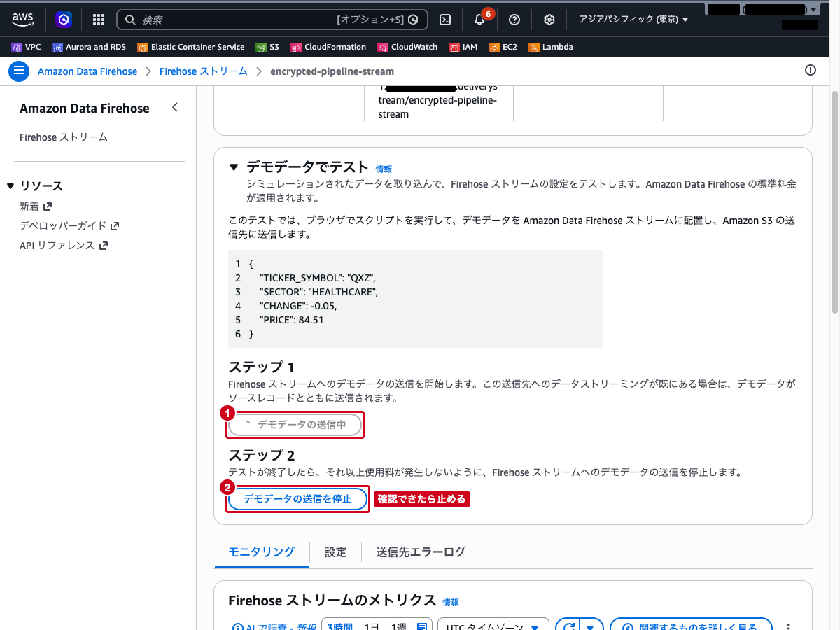Image resolution: width=840 pixels, height=630 pixels.
Task: Select Firehose ストリーム in the sidebar
Action: pos(64,137)
